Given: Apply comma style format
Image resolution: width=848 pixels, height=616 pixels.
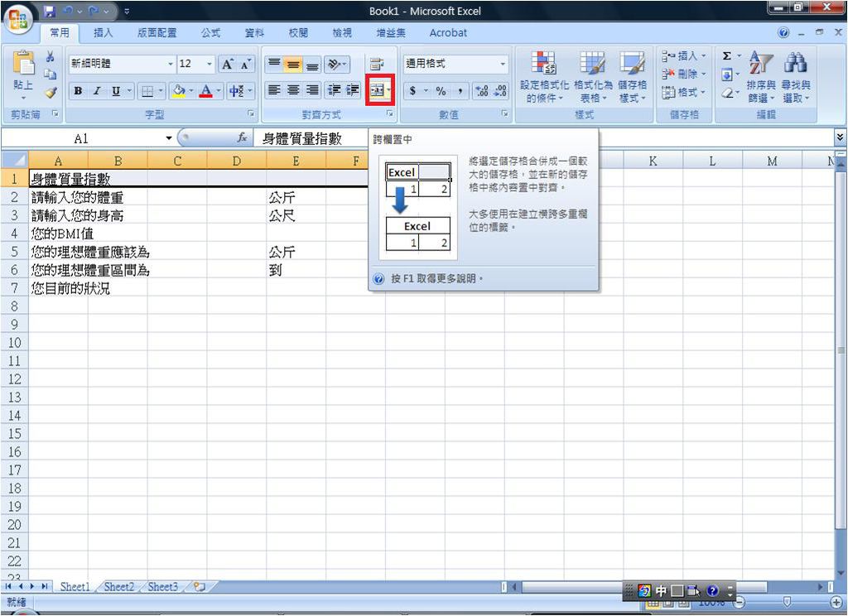Looking at the screenshot, I should (x=460, y=91).
